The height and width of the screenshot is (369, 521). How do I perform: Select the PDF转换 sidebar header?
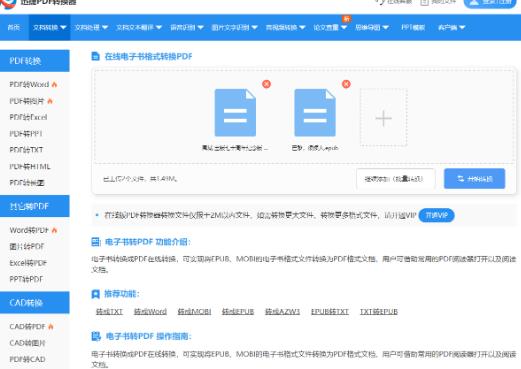pyautogui.click(x=35, y=61)
